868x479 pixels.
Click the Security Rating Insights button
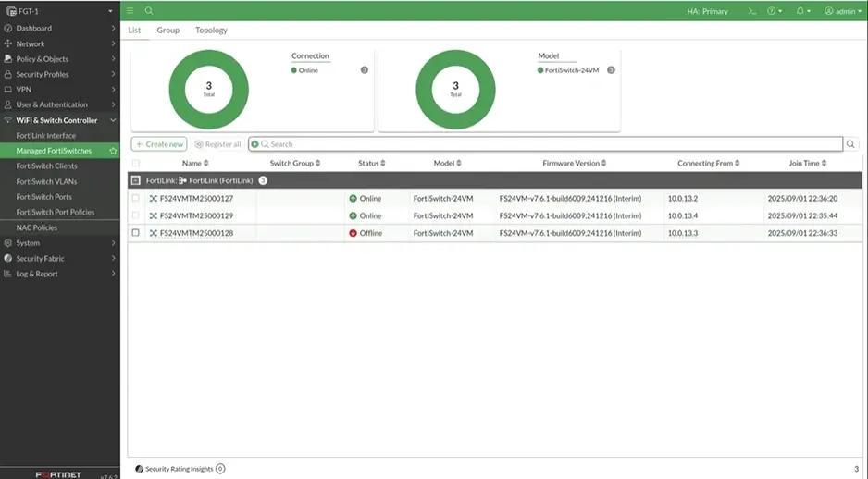coord(180,469)
